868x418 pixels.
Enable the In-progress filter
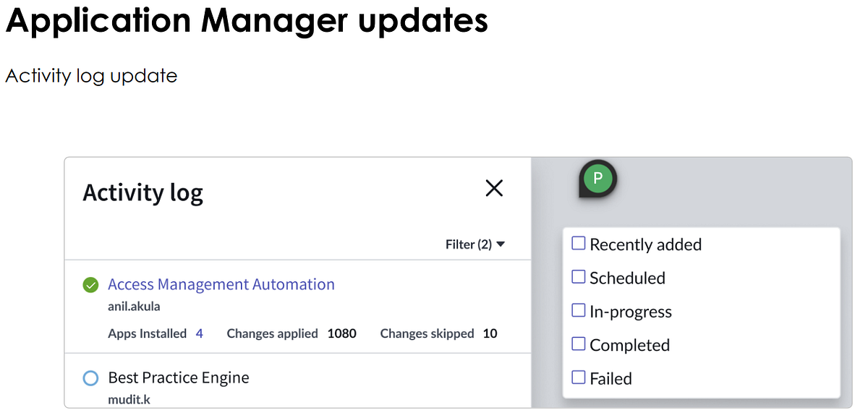(x=578, y=310)
